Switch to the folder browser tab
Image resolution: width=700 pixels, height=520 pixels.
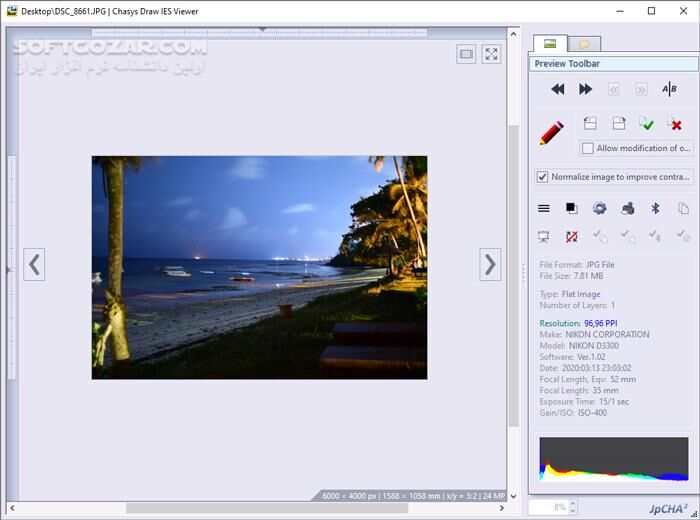583,44
